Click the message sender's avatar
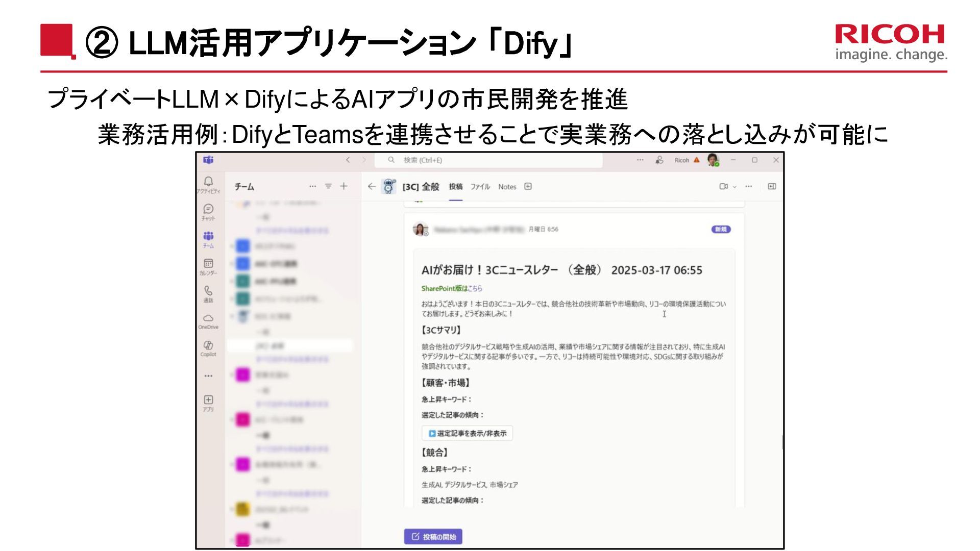 pos(420,230)
